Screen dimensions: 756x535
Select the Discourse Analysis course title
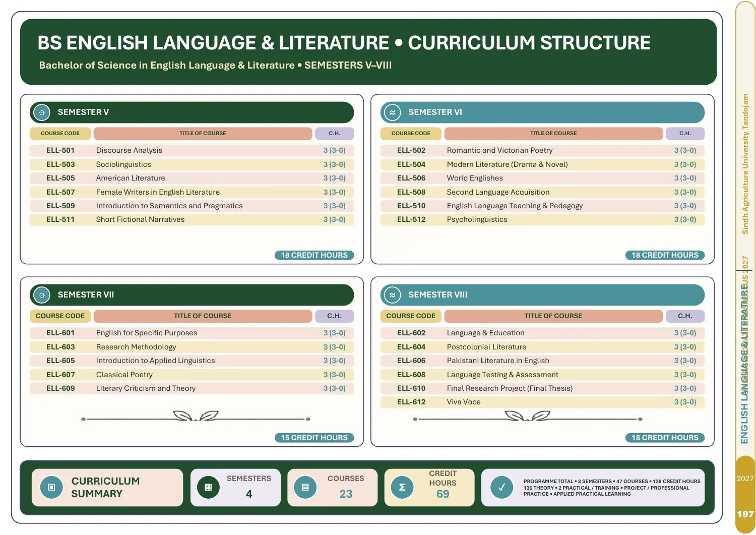click(129, 150)
